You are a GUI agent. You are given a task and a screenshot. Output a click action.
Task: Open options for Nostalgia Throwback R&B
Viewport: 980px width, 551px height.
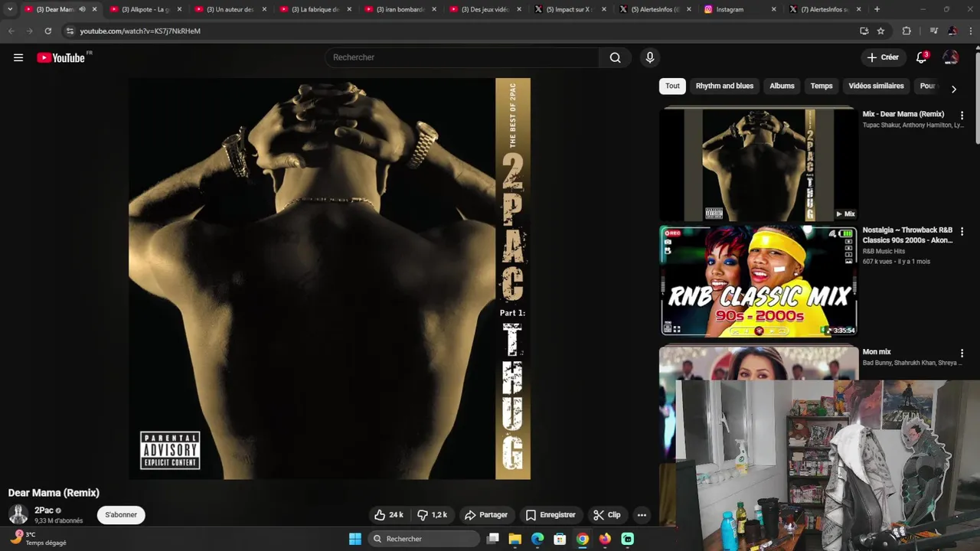click(962, 232)
